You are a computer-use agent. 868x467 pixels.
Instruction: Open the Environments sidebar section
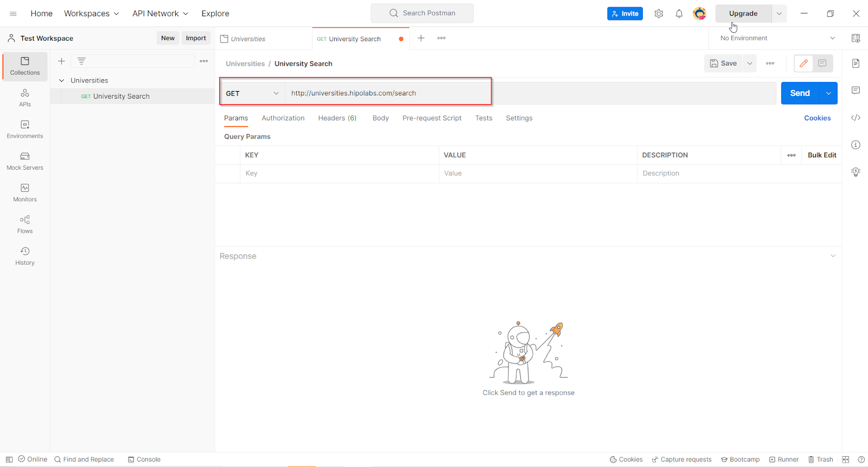(25, 130)
